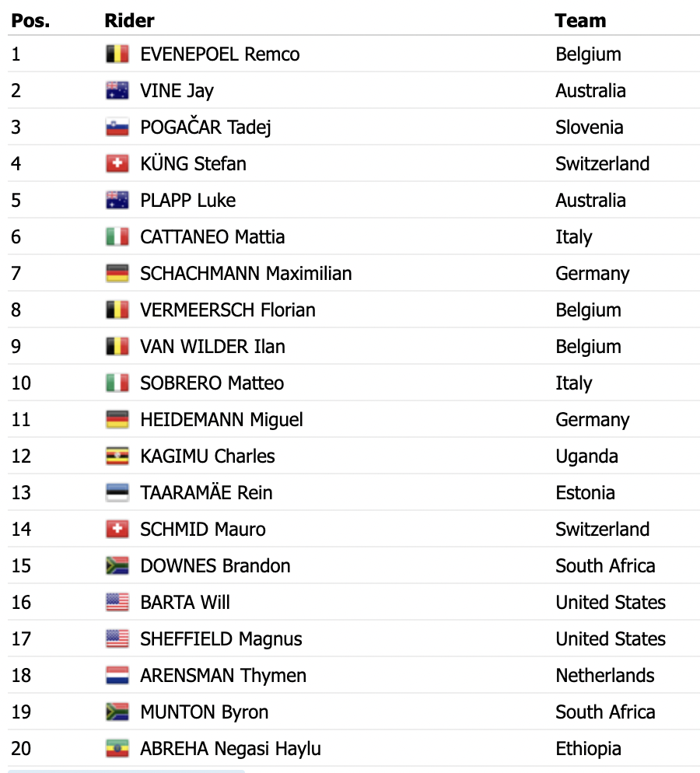Open MUNTON Byron rider link
Viewport: 700px width, 773px height.
click(204, 712)
